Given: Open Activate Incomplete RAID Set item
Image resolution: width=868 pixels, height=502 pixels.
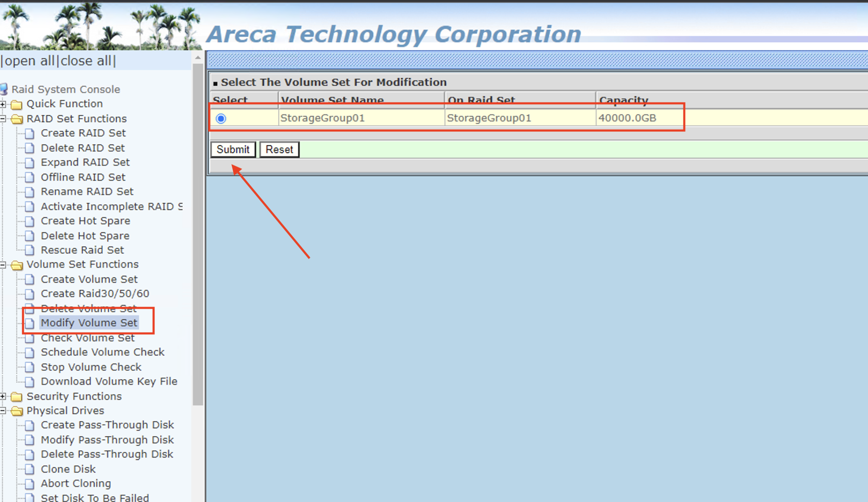Looking at the screenshot, I should tap(112, 206).
